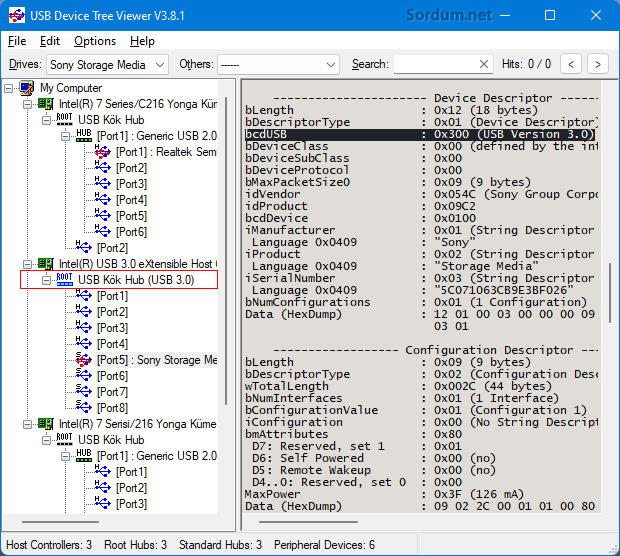Screen dimensions: 620x556
Task: Click the idProduct 0x09C2 line
Action: click(x=360, y=206)
